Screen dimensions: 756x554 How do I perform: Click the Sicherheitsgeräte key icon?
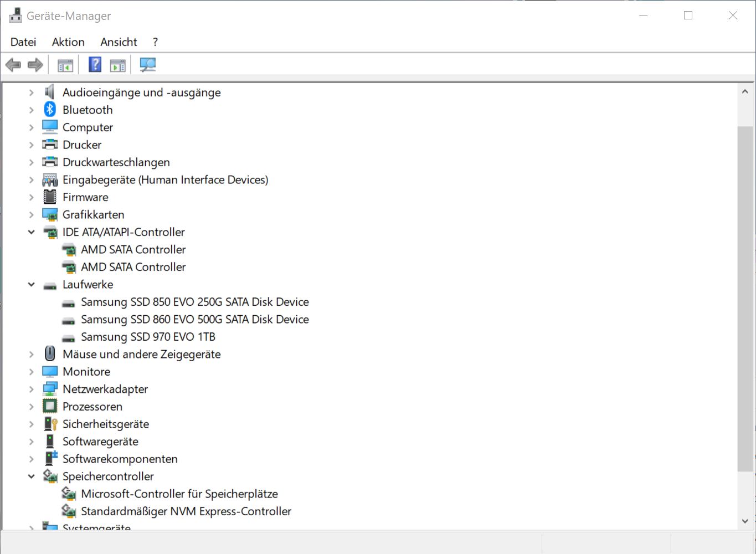(x=50, y=424)
